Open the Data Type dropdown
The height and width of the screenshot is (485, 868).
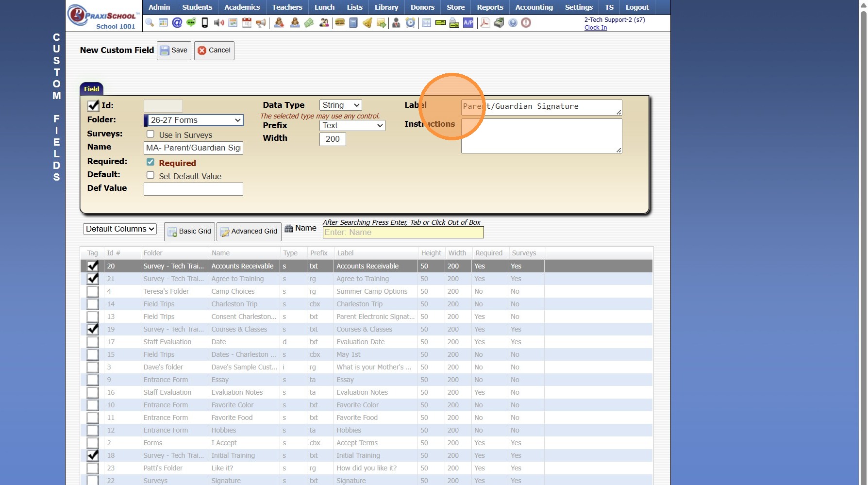341,105
